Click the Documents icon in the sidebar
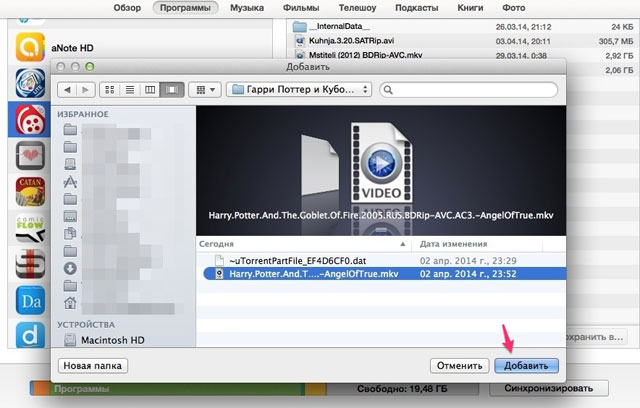This screenshot has height=408, width=640. [70, 233]
